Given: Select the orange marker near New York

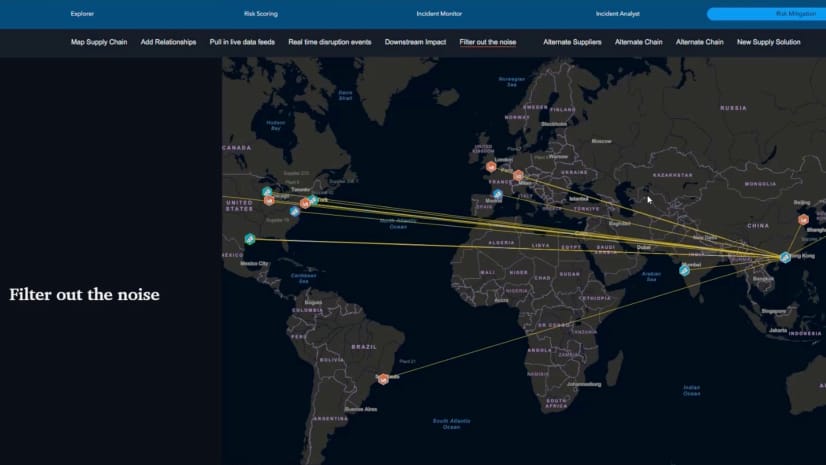Looking at the screenshot, I should pyautogui.click(x=304, y=203).
